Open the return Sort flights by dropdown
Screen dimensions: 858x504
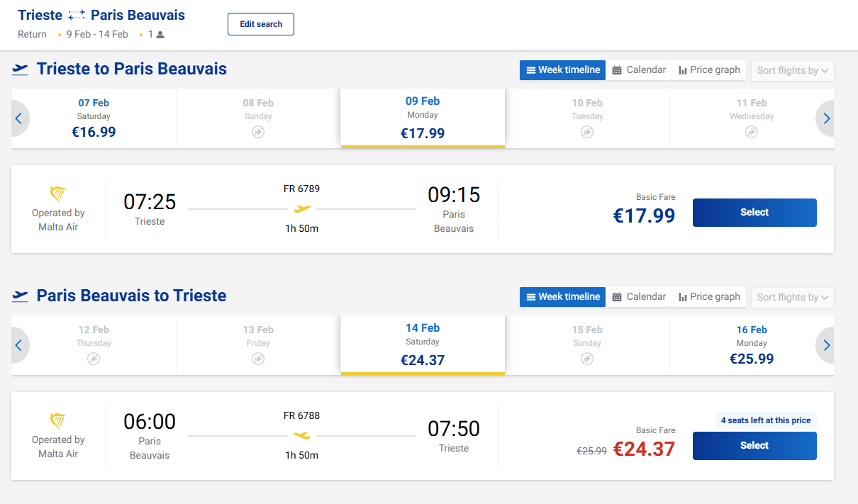[x=792, y=297]
